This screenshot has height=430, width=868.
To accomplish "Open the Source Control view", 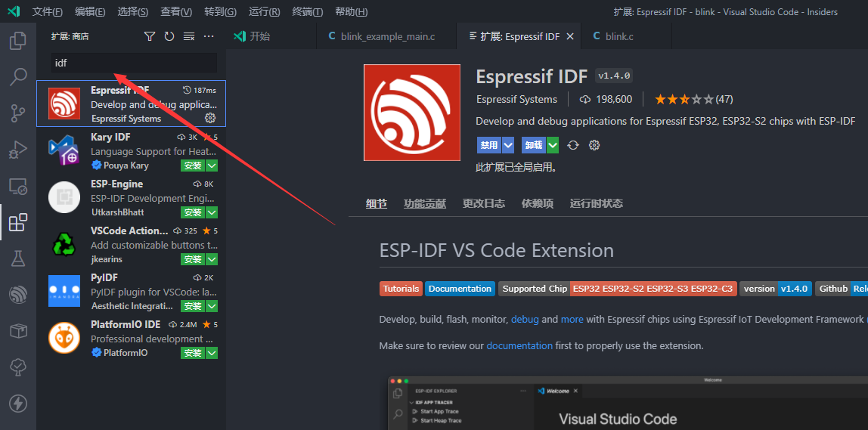I will (17, 113).
